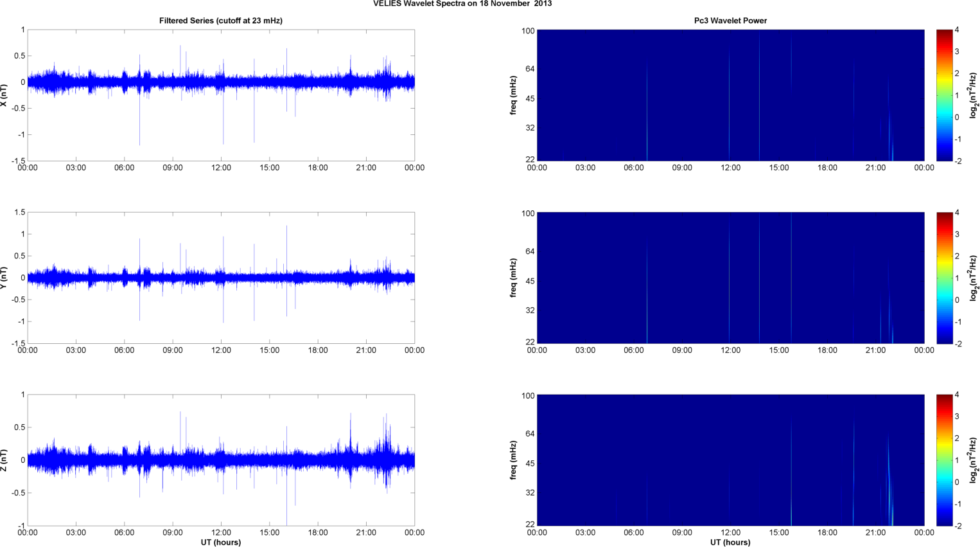
Task: Click the colorbar beside the X-row wavelet plot
Action: [944, 95]
